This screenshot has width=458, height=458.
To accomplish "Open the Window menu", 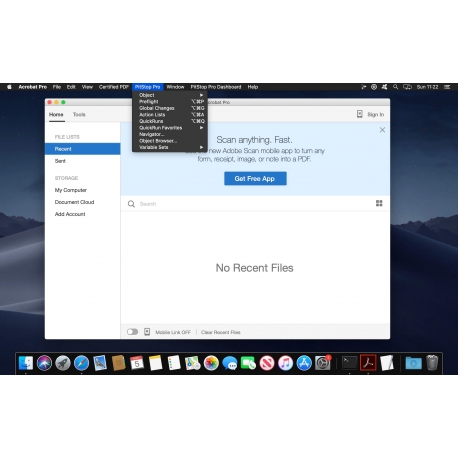I will [175, 87].
